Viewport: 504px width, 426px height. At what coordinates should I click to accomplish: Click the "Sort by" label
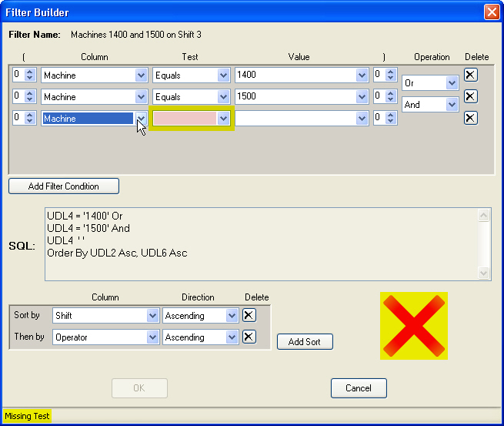[x=27, y=315]
